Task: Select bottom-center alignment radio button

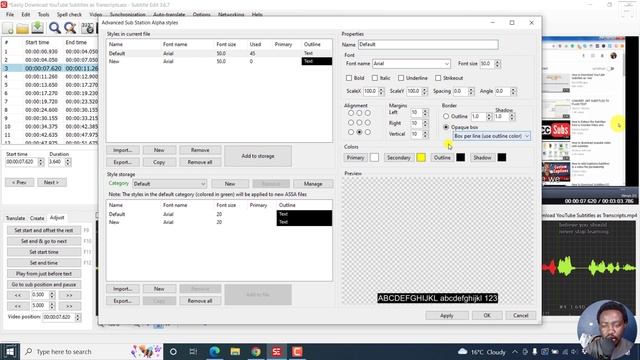Action: 359,132
